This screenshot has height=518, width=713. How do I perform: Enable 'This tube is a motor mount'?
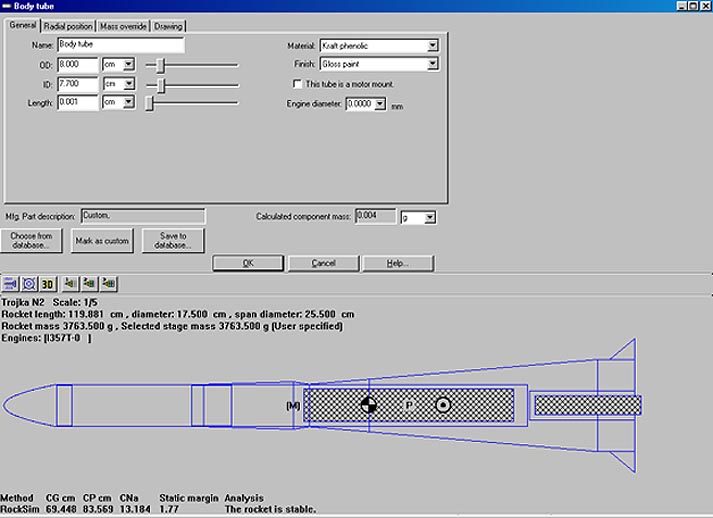coord(297,83)
